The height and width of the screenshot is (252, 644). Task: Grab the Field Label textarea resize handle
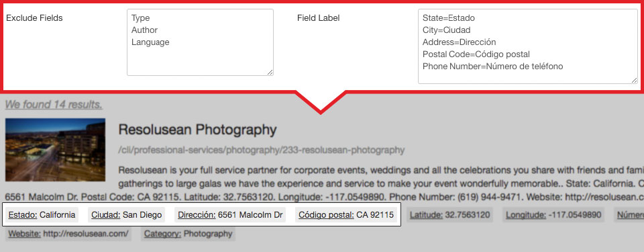pyautogui.click(x=634, y=80)
